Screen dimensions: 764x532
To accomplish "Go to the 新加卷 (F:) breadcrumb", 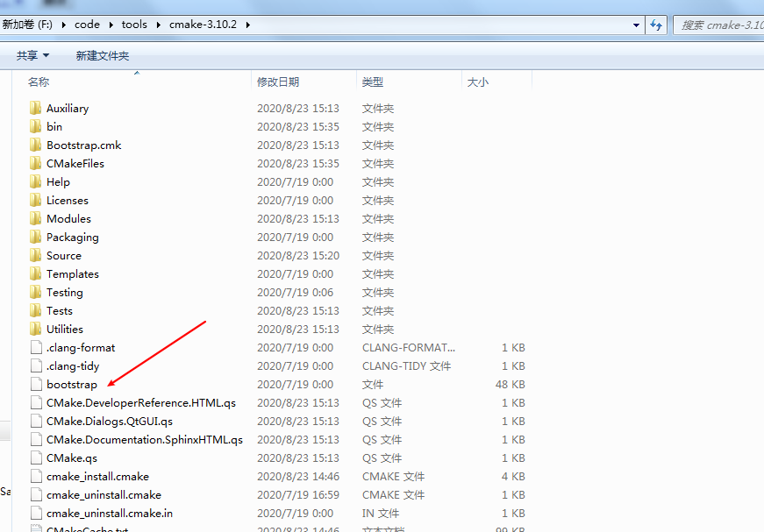I will click(27, 25).
